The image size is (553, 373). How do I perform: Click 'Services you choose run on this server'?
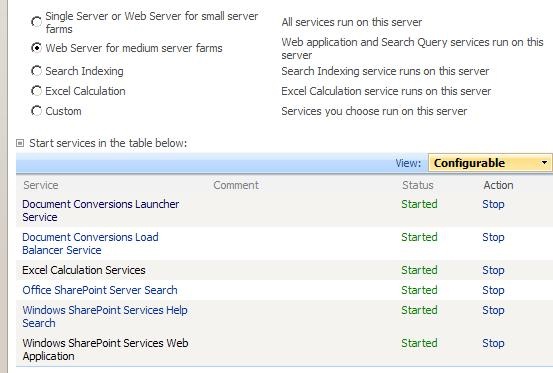[374, 111]
